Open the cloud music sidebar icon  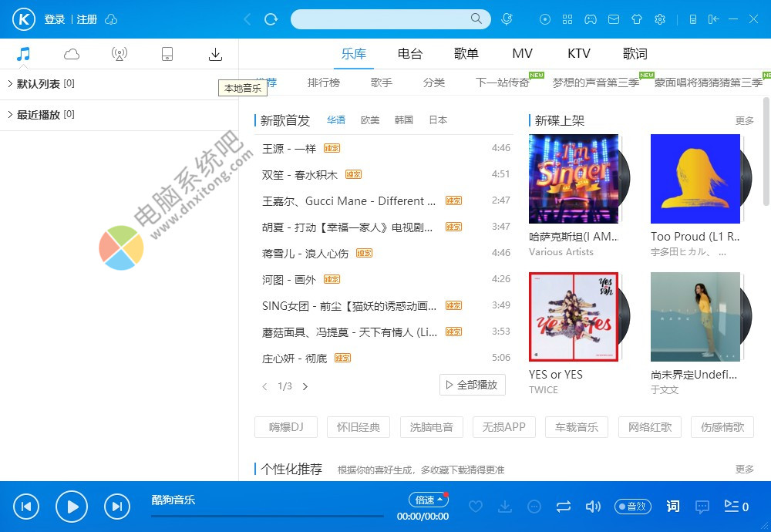pyautogui.click(x=71, y=54)
